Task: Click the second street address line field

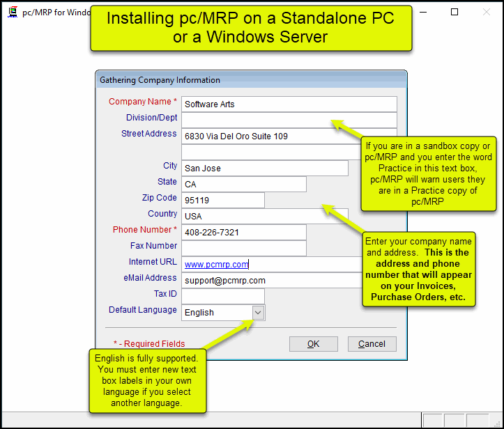Action: coord(271,153)
